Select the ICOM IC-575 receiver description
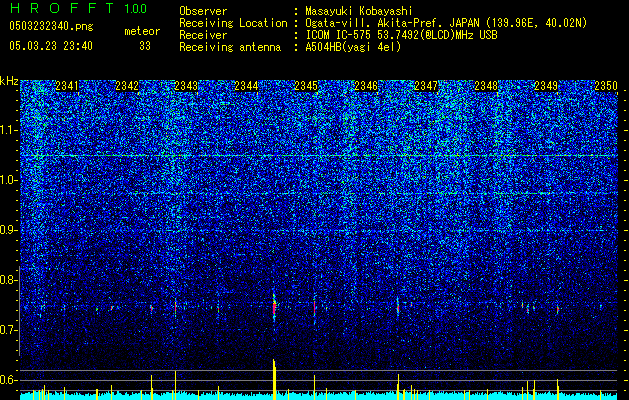The height and width of the screenshot is (400, 629). [x=401, y=35]
